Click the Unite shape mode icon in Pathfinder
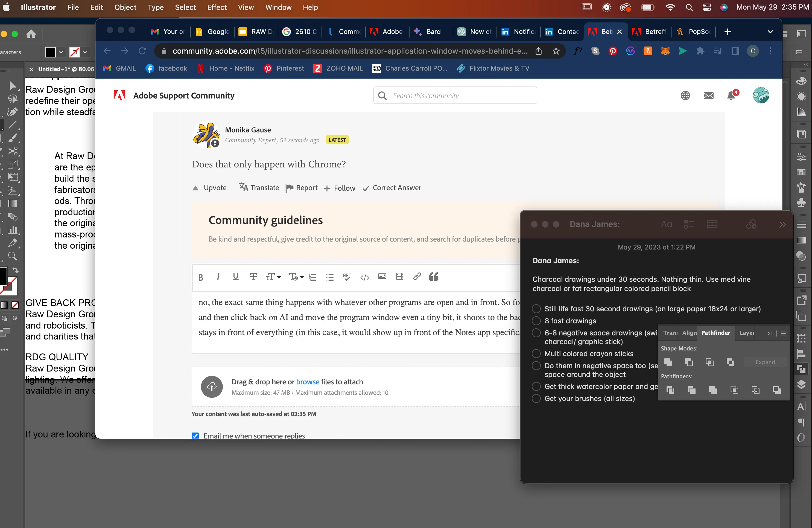812x528 pixels. (668, 362)
